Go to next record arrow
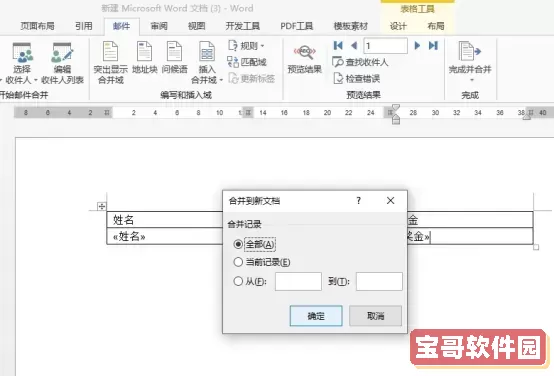 (417, 46)
